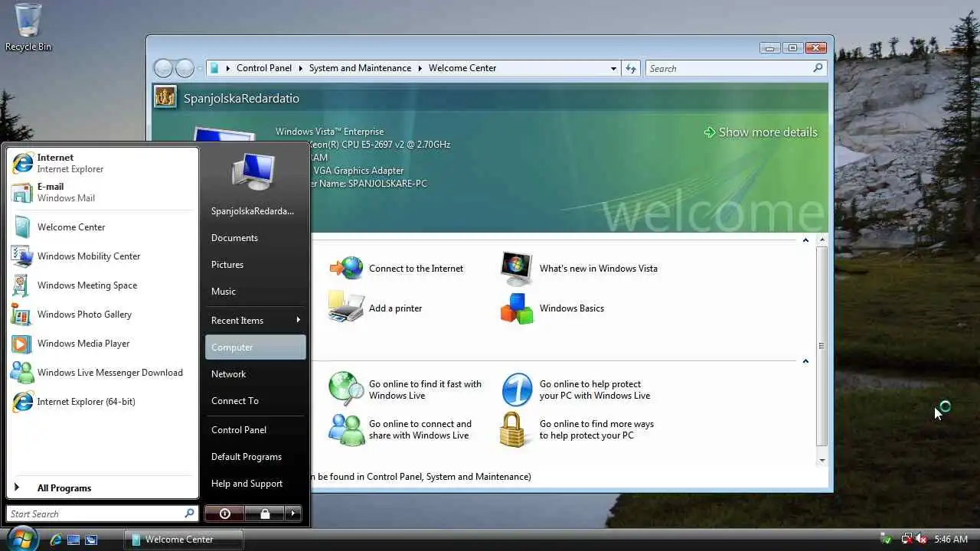Click the network tray icon
The width and height of the screenshot is (980, 551).
tap(906, 539)
